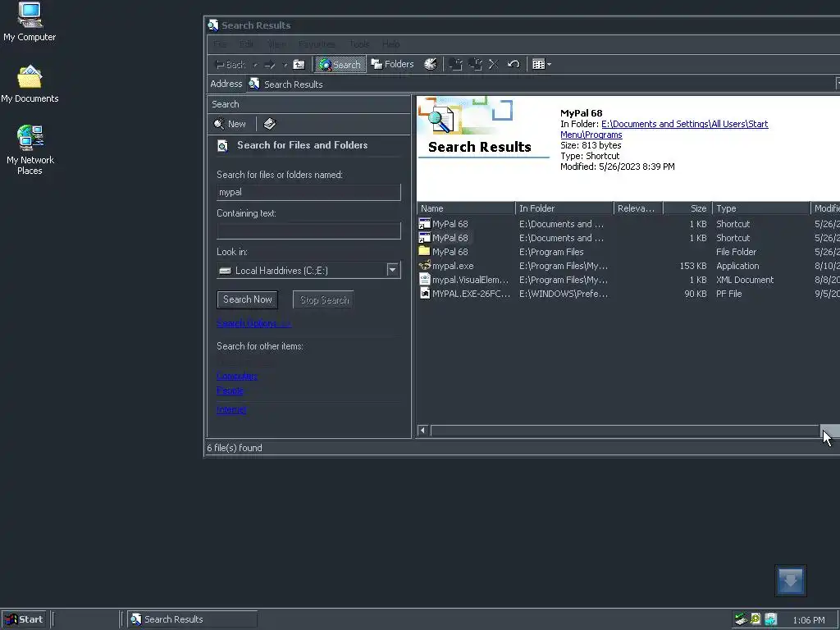Click the Undo toolbar icon
This screenshot has width=840, height=630.
pyautogui.click(x=514, y=64)
